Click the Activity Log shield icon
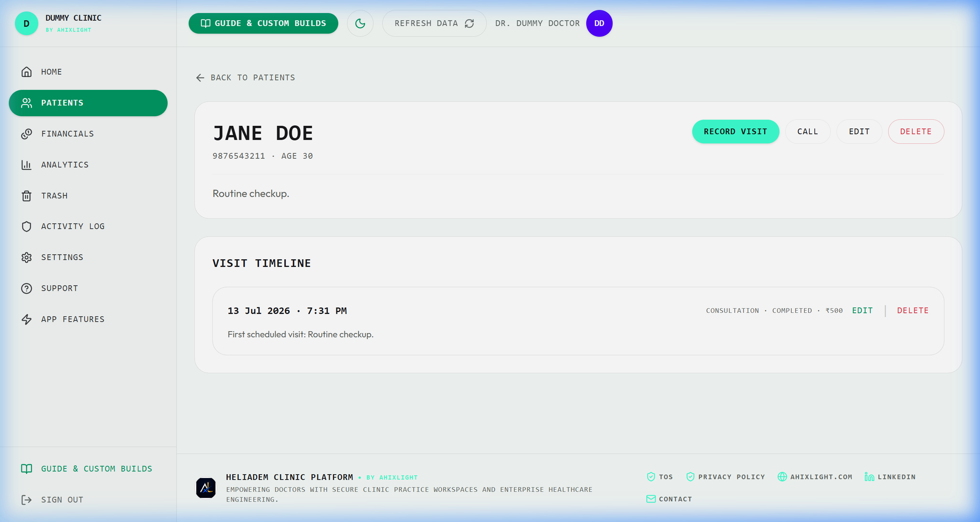Viewport: 980px width, 522px height. tap(26, 226)
